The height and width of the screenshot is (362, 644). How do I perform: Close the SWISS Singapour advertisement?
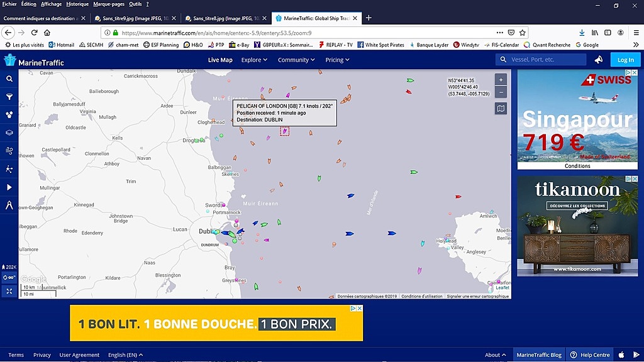coord(635,73)
